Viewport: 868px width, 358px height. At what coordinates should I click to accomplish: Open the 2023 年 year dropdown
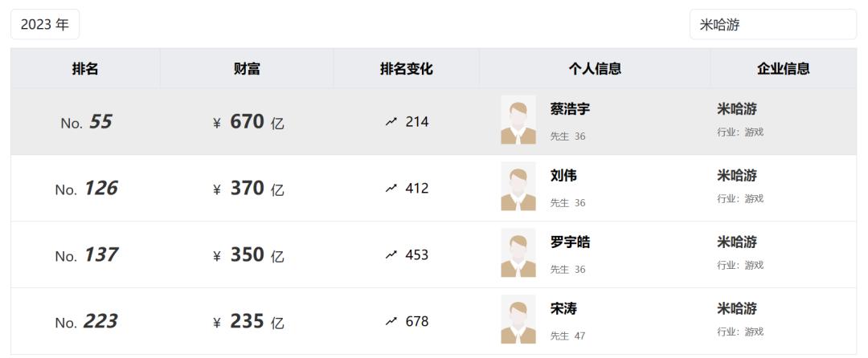coord(45,24)
